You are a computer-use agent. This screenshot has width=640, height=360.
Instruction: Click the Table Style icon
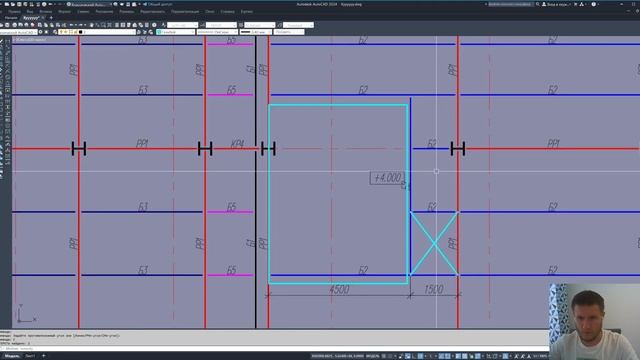coord(241,25)
